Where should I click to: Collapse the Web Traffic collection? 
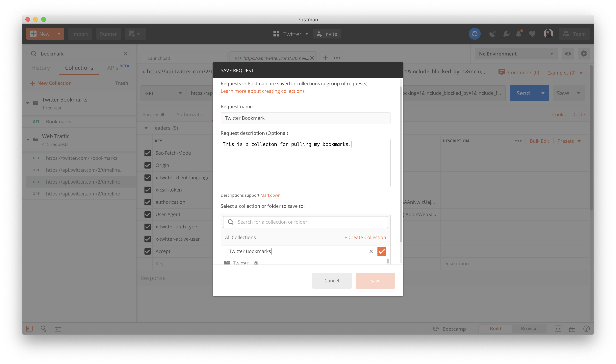click(x=28, y=140)
